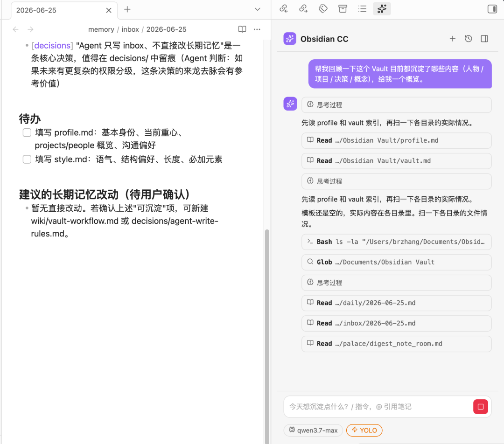The height and width of the screenshot is (444, 504).
Task: Click the Obsidian CC logo in header
Action: (x=290, y=39)
